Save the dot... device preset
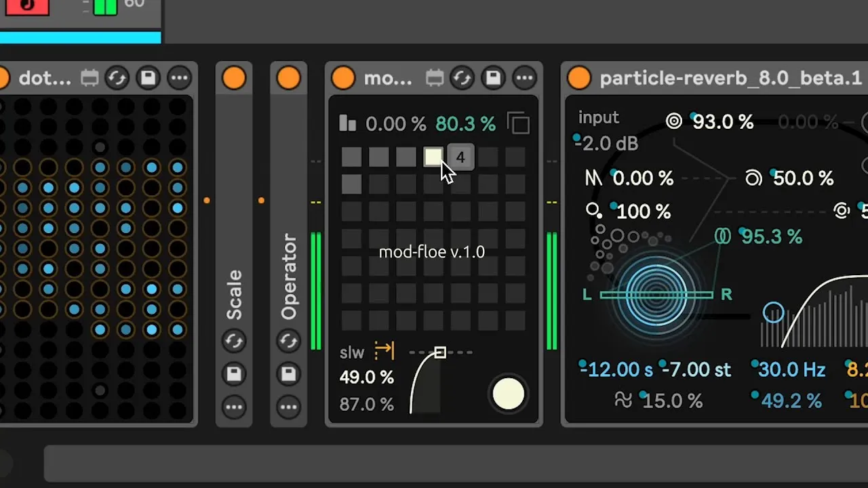The width and height of the screenshot is (868, 488). tap(148, 78)
